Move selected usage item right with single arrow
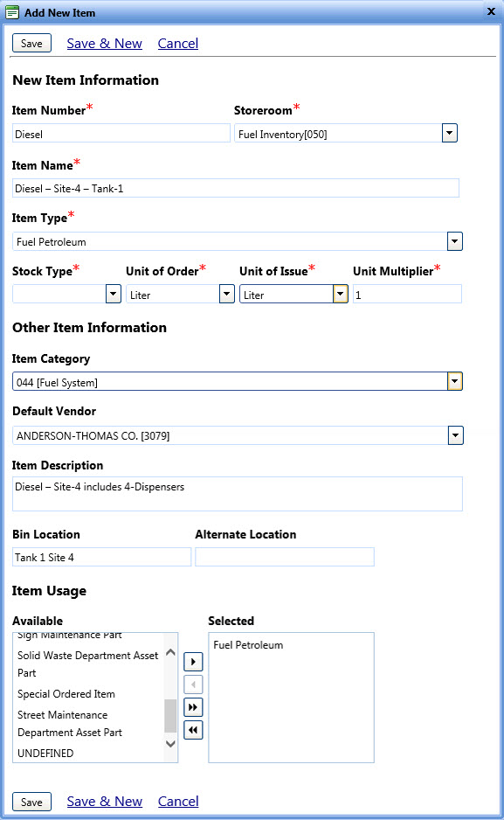 (x=193, y=662)
